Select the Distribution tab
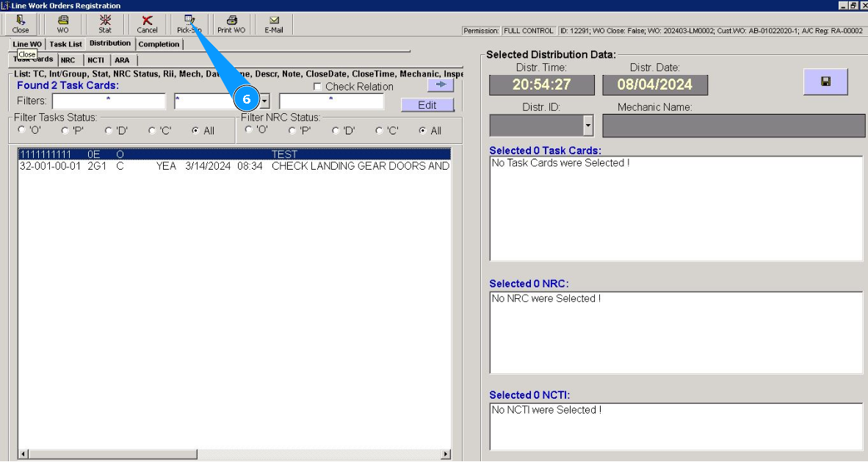The image size is (868, 462). point(110,43)
